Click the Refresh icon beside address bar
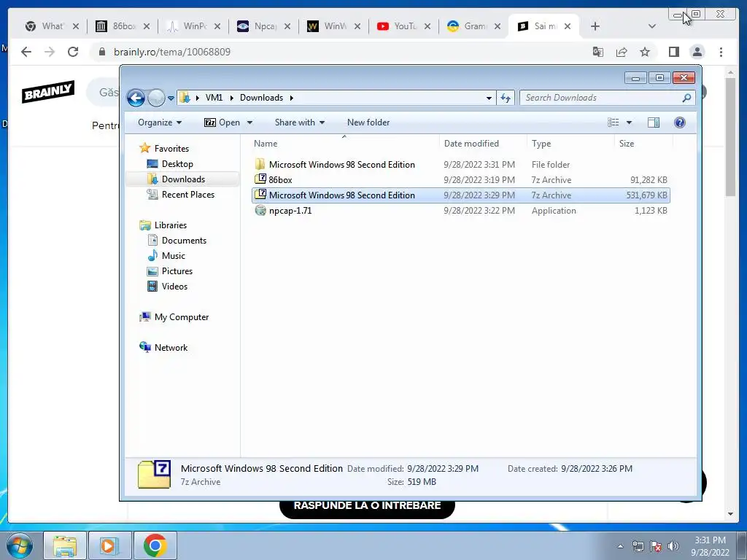This screenshot has width=747, height=560. pos(505,98)
